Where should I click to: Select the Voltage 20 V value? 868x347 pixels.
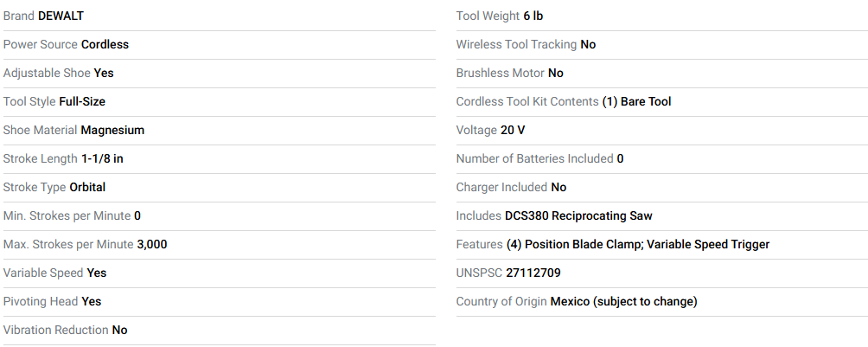coord(513,131)
